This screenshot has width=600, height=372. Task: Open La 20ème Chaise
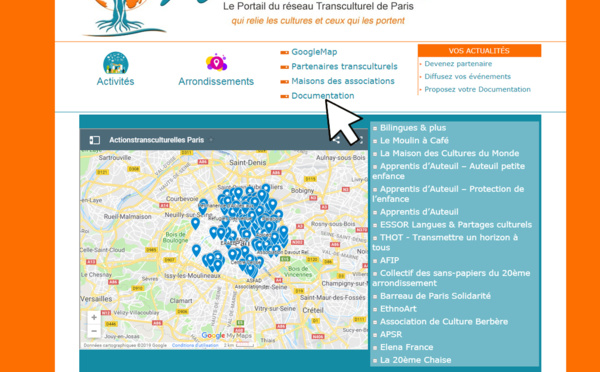[415, 360]
